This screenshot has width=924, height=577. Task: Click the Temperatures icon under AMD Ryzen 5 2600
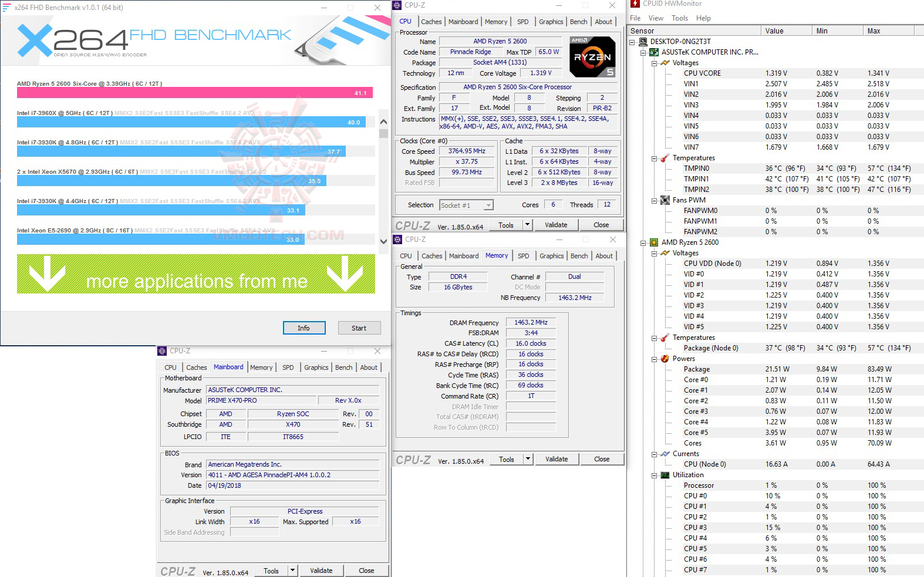(665, 338)
